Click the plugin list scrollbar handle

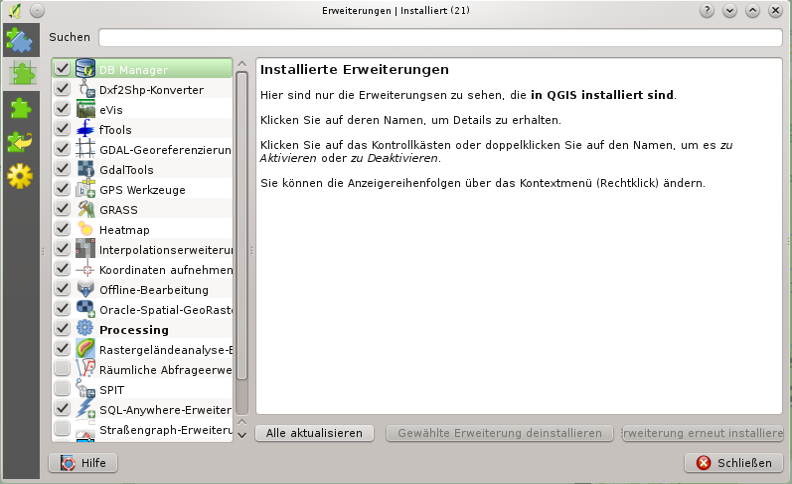click(242, 225)
